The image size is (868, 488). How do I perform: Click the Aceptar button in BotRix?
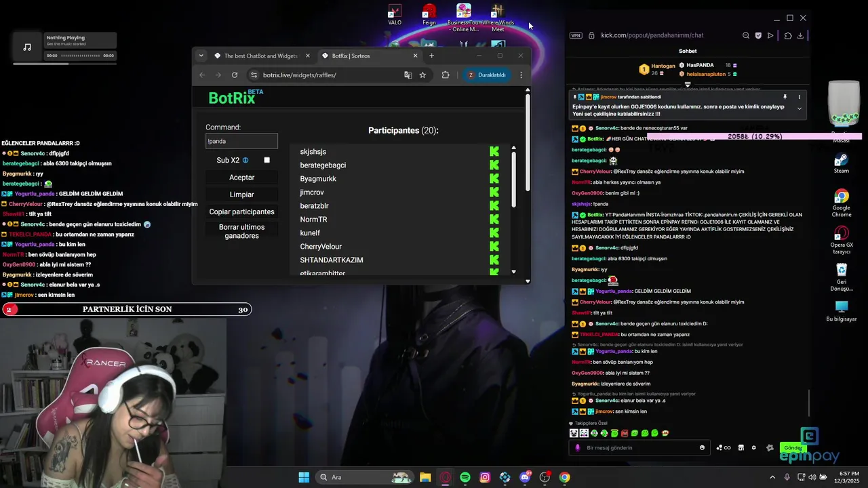(241, 178)
